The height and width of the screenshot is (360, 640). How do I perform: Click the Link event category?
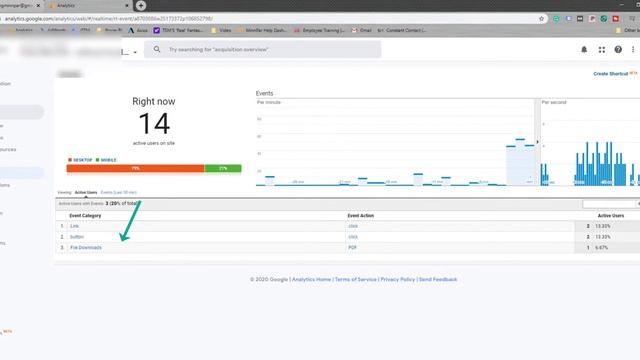[x=74, y=226]
